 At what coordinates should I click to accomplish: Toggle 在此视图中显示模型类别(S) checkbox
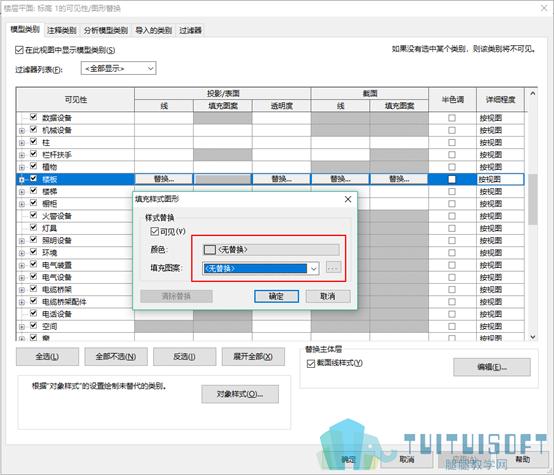[19, 50]
